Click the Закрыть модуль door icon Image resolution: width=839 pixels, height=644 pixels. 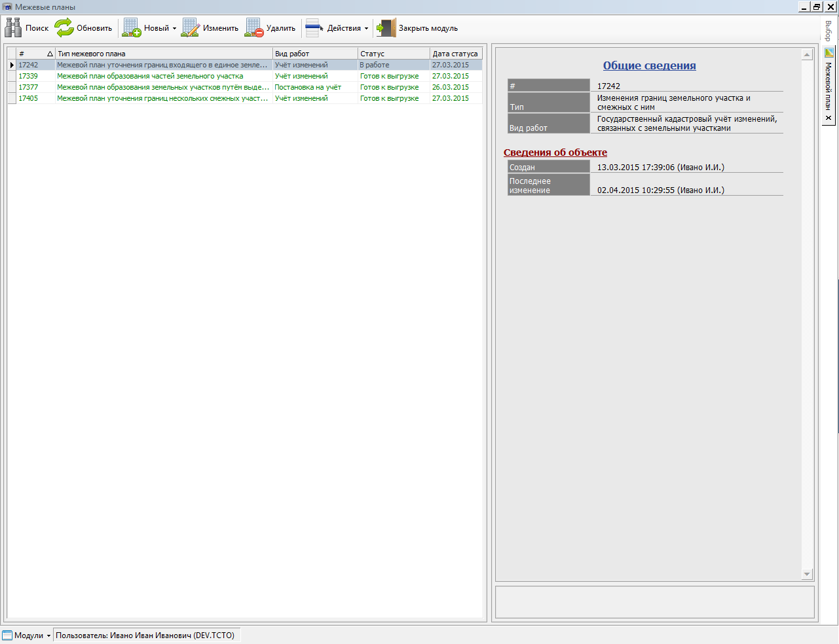pyautogui.click(x=386, y=28)
